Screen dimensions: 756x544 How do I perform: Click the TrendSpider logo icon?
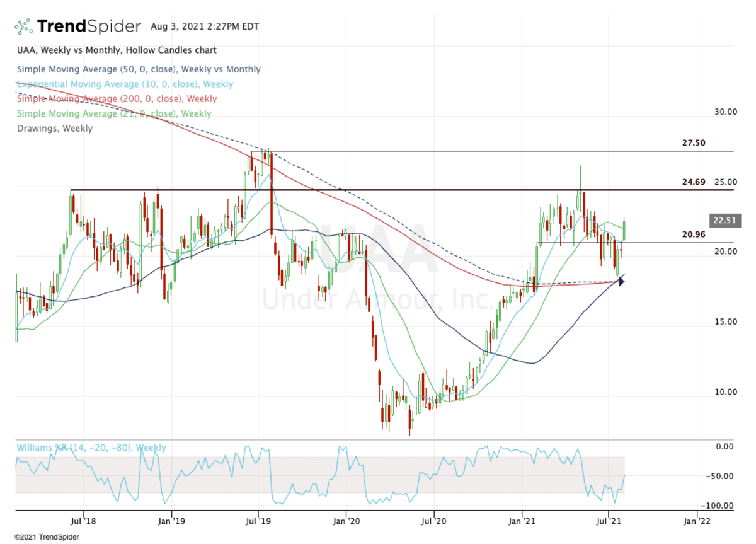(x=23, y=26)
